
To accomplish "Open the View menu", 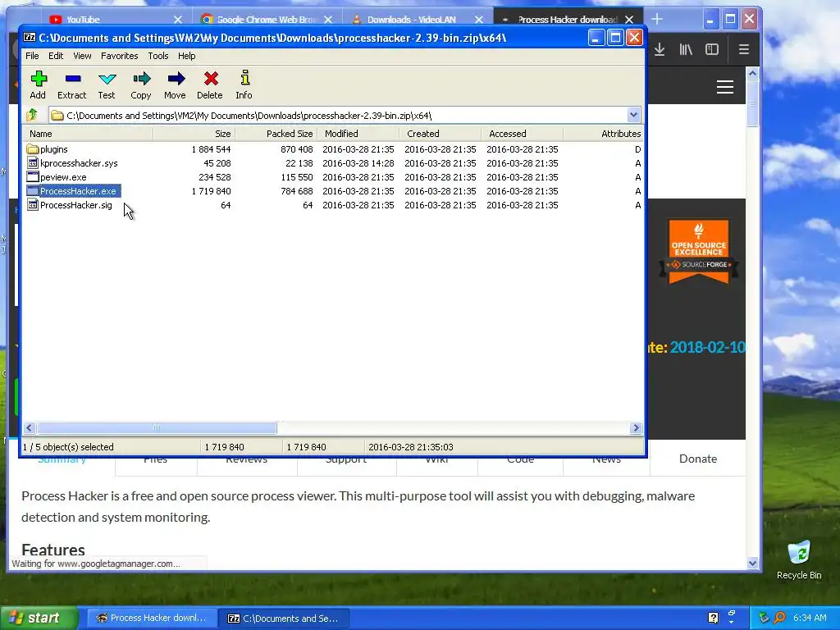I will click(82, 56).
